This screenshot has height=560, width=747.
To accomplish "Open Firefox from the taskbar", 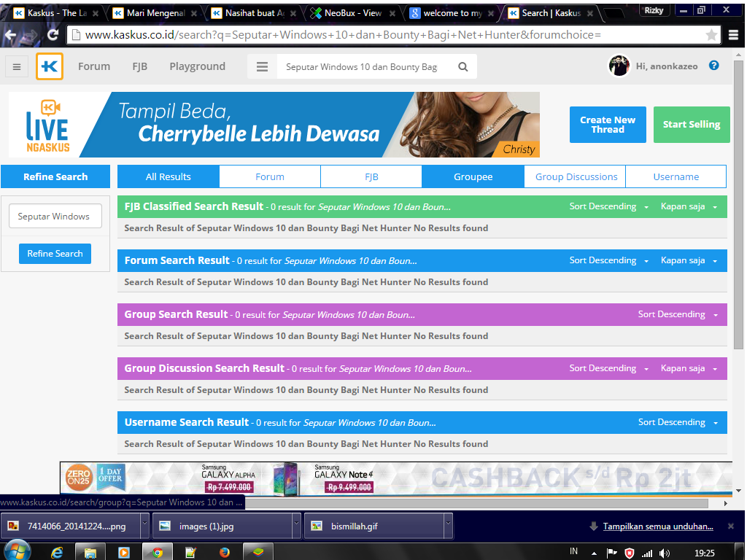I will 225,553.
